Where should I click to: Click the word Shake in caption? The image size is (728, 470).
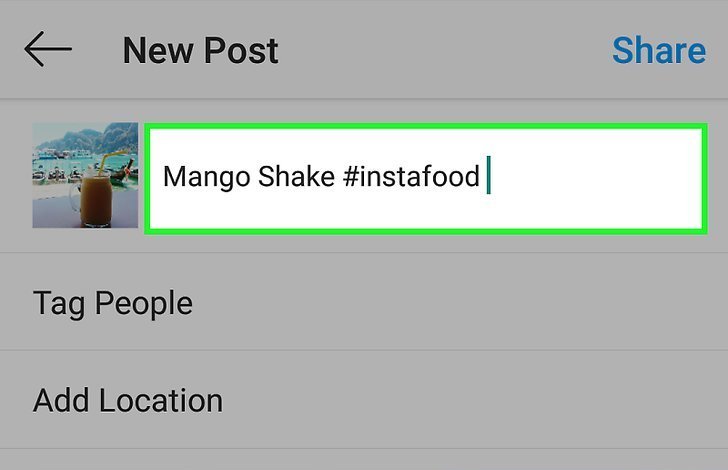click(296, 176)
